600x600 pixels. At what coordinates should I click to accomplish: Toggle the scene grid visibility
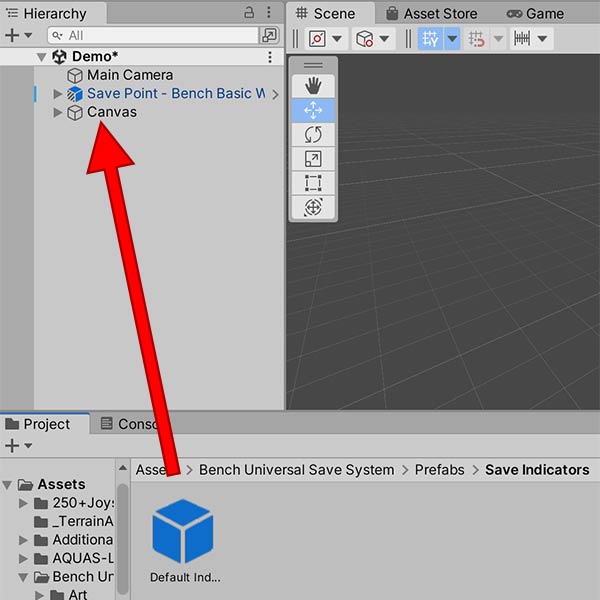point(430,39)
